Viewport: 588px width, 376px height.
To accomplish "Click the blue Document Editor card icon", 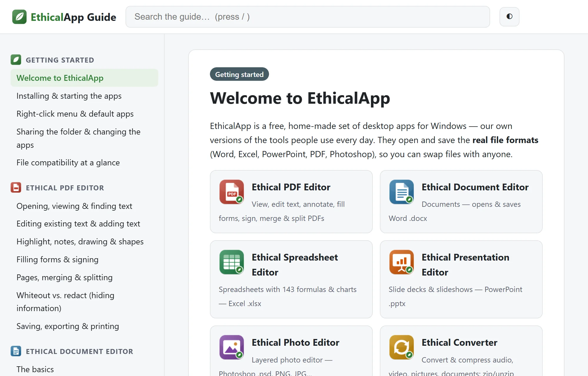I will (402, 192).
